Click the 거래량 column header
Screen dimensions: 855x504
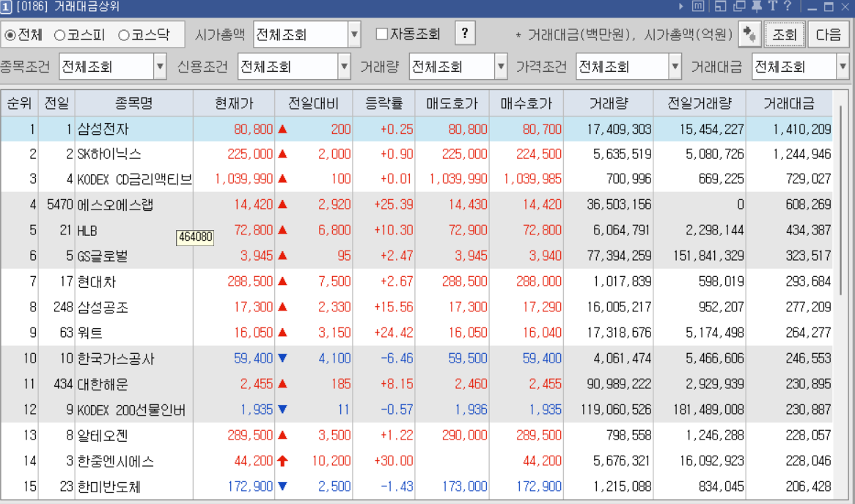[609, 103]
